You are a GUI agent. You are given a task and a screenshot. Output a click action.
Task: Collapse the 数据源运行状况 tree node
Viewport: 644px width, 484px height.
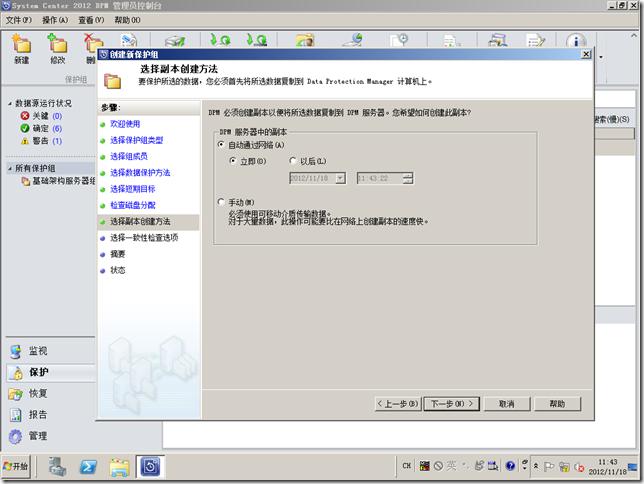point(10,104)
